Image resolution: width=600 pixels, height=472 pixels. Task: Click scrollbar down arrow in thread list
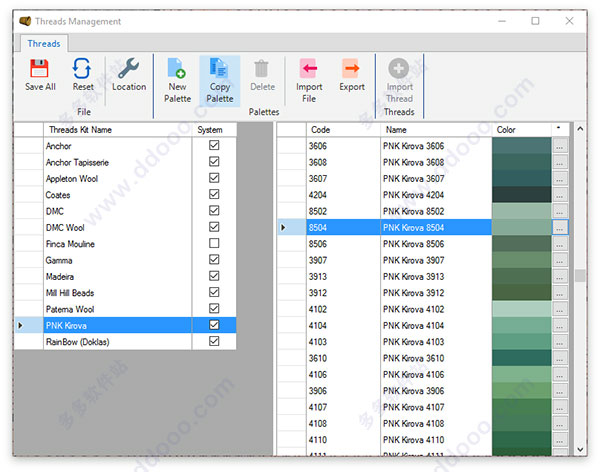580,449
